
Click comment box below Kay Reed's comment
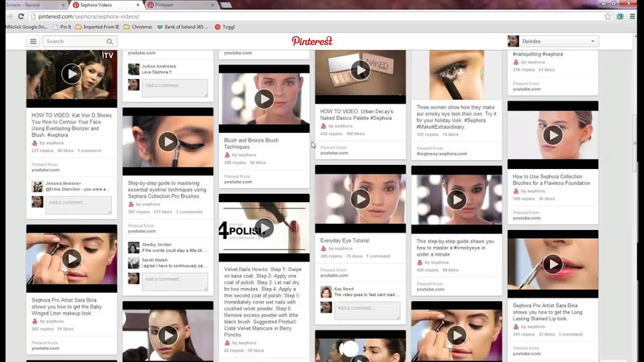click(367, 309)
